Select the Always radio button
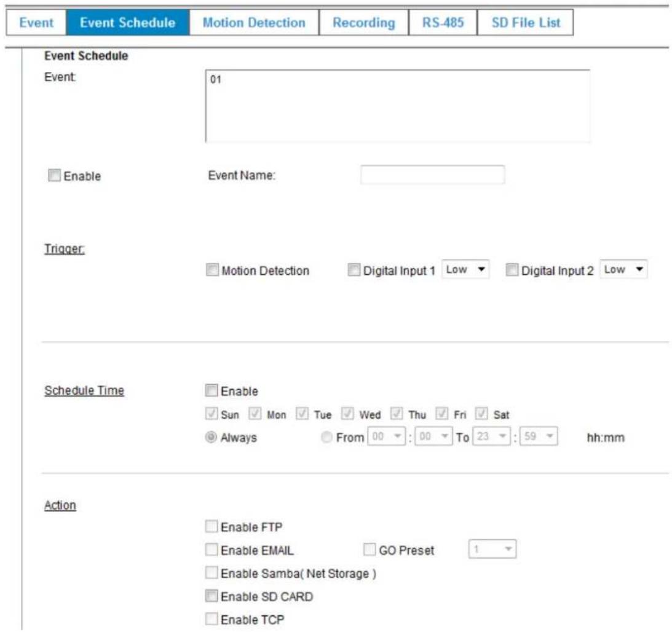The height and width of the screenshot is (632, 672). pos(211,437)
